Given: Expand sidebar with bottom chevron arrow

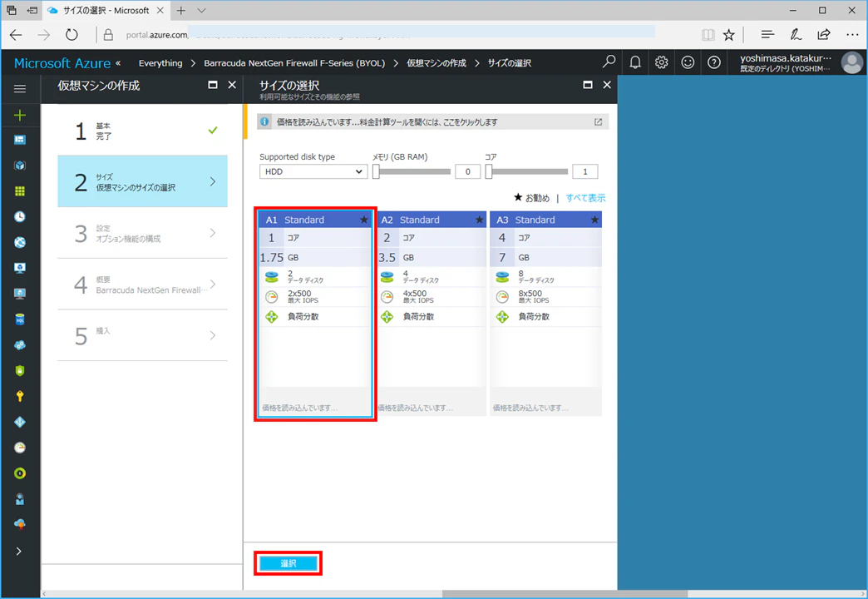Looking at the screenshot, I should tap(19, 551).
